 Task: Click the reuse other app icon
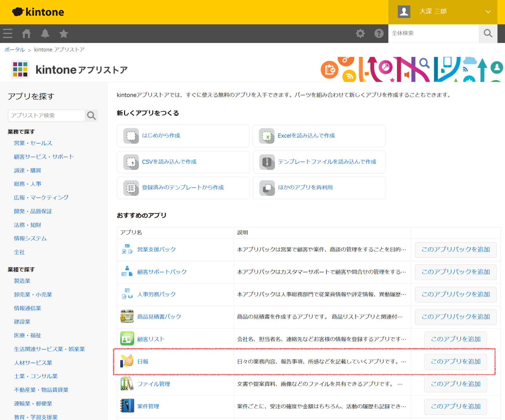click(267, 188)
